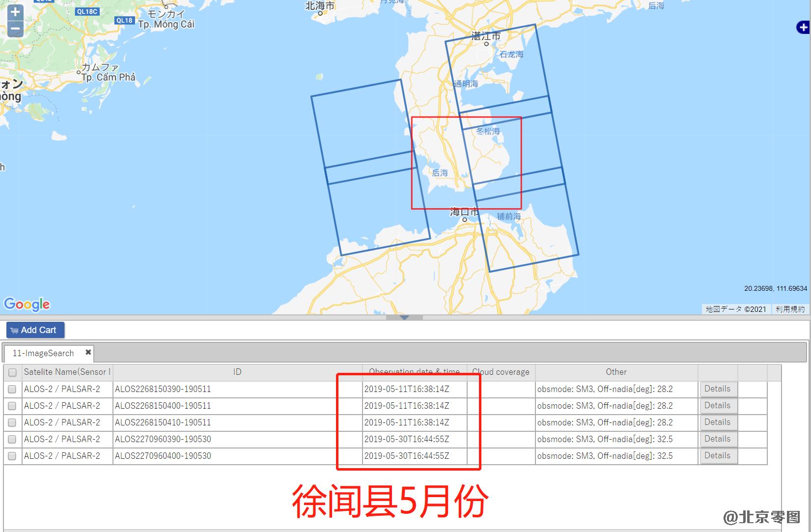
Task: Click the Tp. Cẩm Phả map label
Action: [x=109, y=78]
